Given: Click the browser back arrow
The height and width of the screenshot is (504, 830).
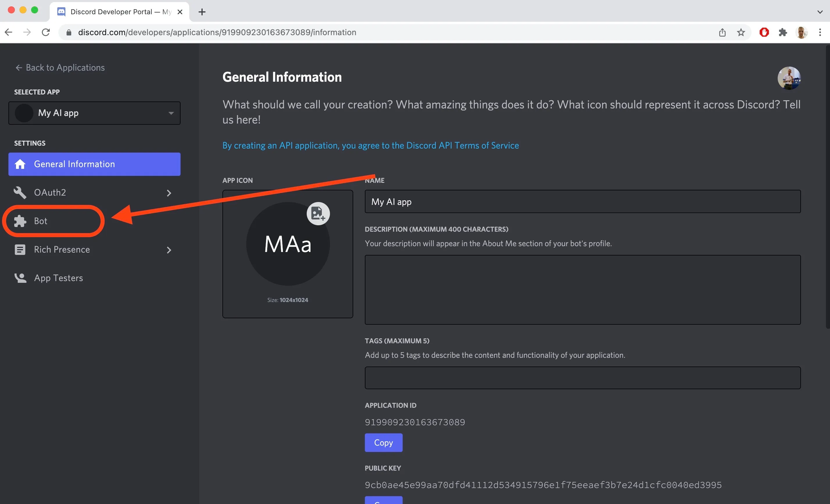Looking at the screenshot, I should (x=9, y=32).
